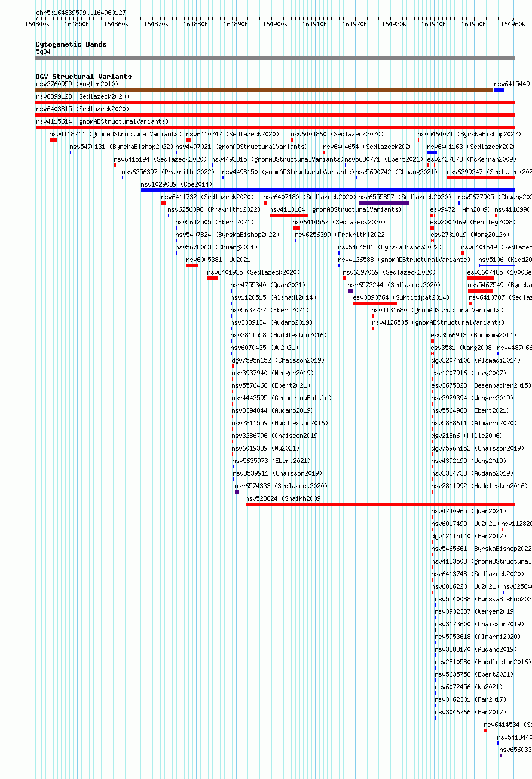Click variant label nsv6256397 (Prakrithi2022)
This screenshot has height=779, width=532.
[168, 172]
